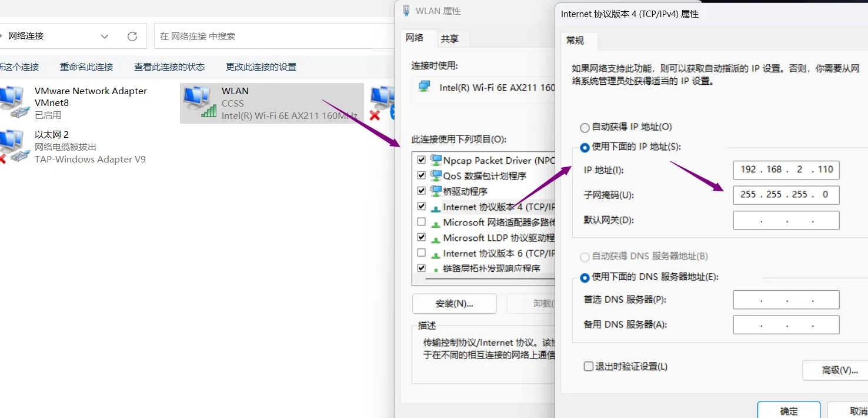
Task: Click the WLAN 属性 title bar icon
Action: coord(406,11)
